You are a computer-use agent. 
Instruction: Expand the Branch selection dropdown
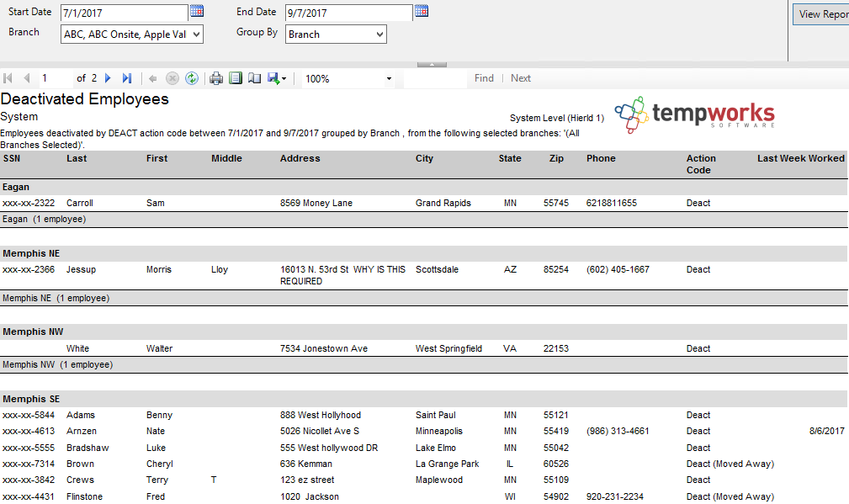[x=196, y=34]
